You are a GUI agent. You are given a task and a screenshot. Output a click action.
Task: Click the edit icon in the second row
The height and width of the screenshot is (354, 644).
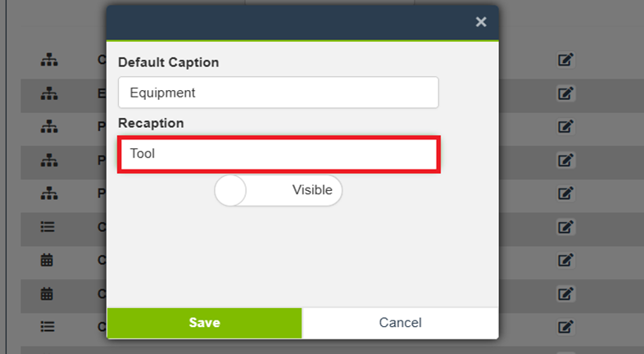click(565, 93)
